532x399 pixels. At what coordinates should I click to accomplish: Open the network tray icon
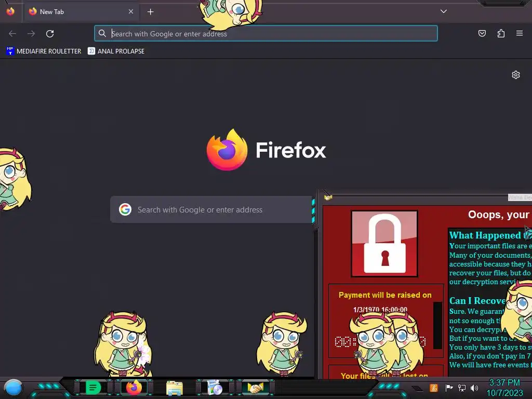(x=462, y=388)
